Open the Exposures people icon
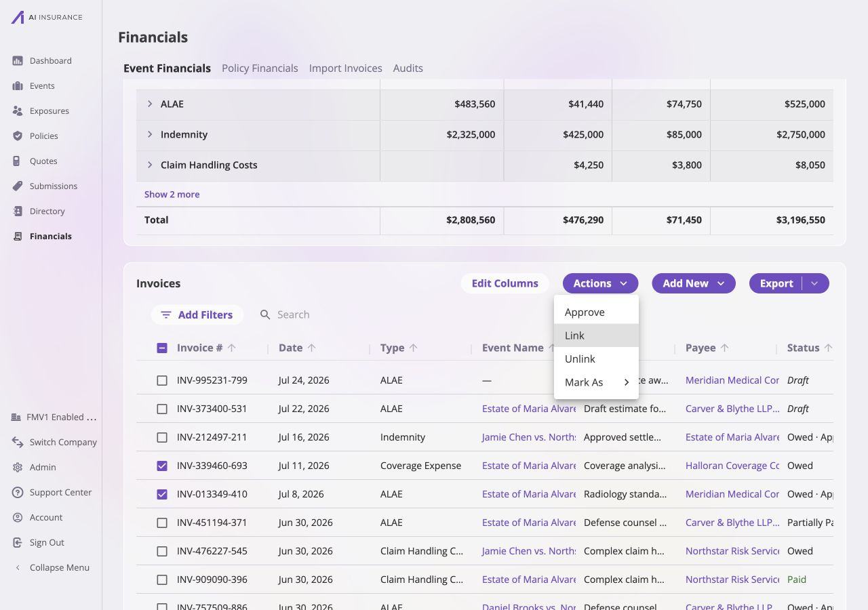Viewport: 868px width, 610px height. [x=18, y=111]
